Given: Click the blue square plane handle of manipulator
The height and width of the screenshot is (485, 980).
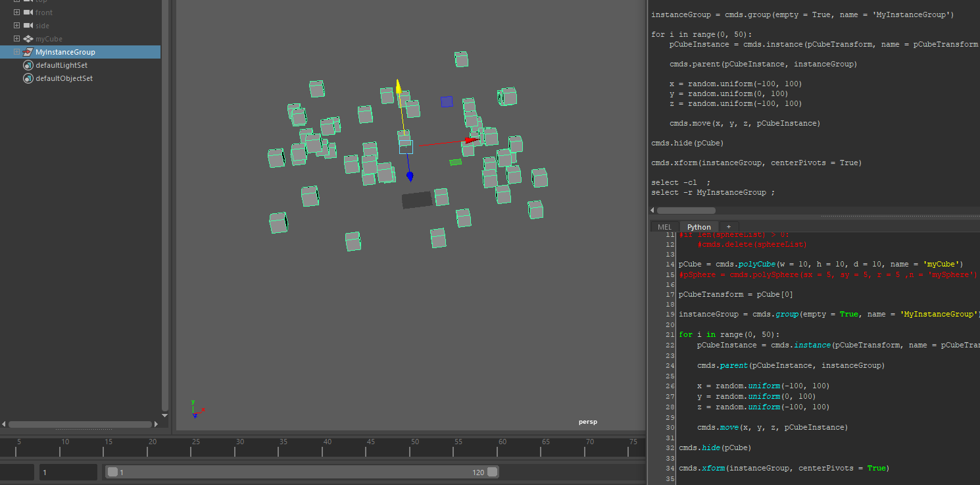Looking at the screenshot, I should pos(447,101).
